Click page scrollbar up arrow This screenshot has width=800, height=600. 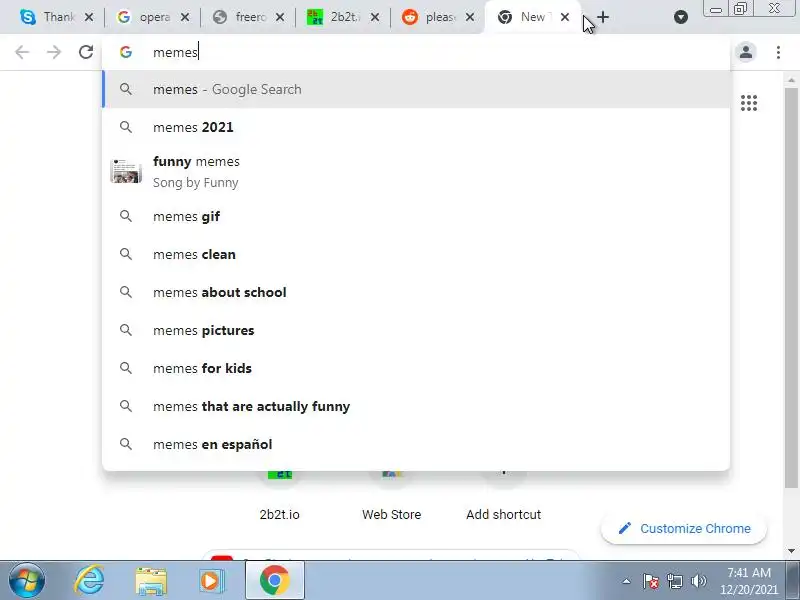[x=791, y=80]
